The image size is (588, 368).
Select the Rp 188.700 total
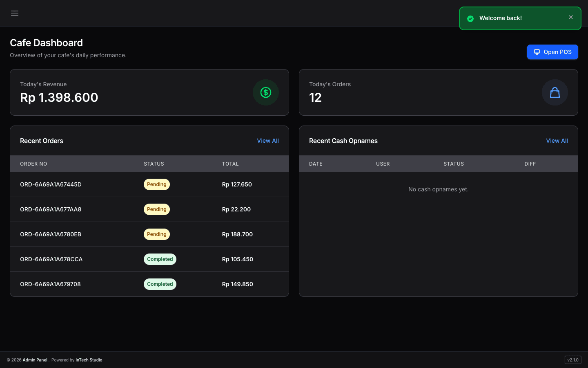click(237, 234)
